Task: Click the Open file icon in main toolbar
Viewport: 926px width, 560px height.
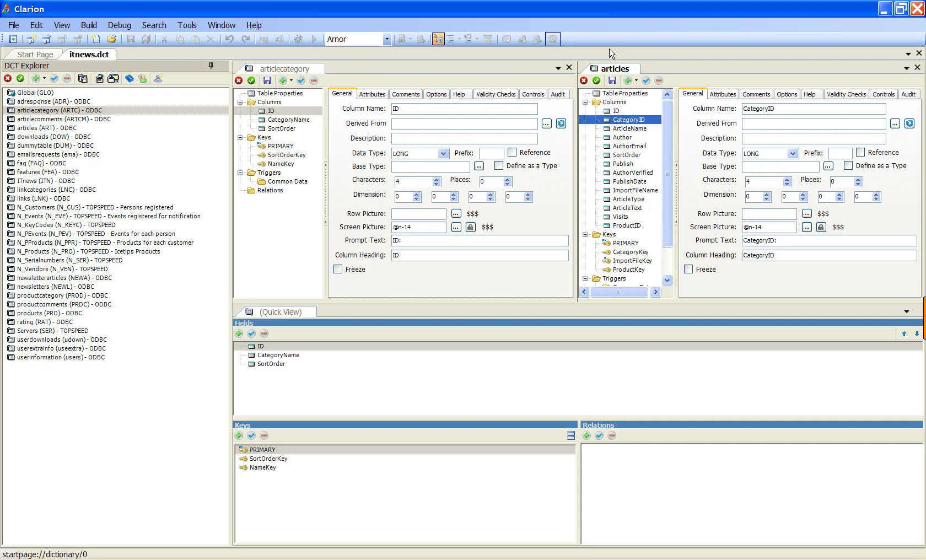Action: coord(112,39)
